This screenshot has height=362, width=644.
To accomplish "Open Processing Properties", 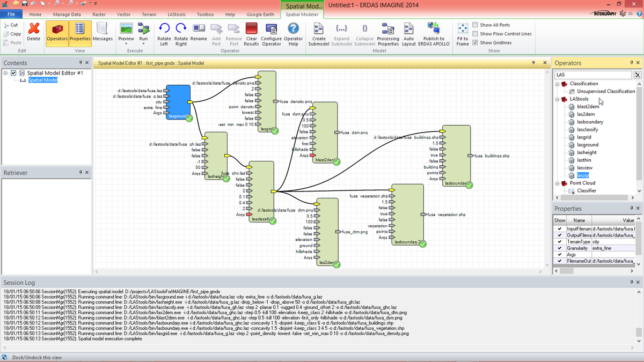I will click(388, 34).
